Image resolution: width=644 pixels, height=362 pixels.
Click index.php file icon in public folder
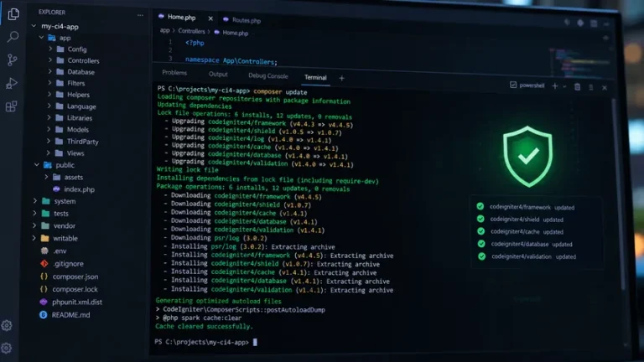[x=56, y=189]
